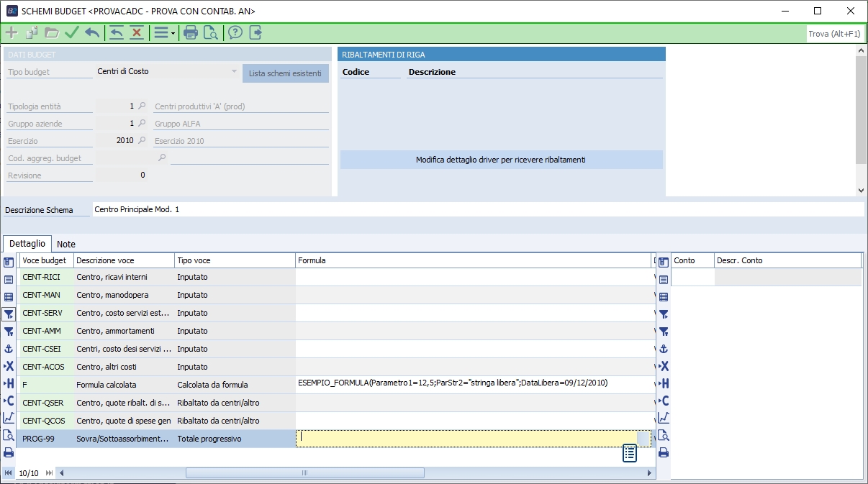The width and height of the screenshot is (868, 484).
Task: Click the Undo arrow toolbar icon
Action: pos(92,32)
